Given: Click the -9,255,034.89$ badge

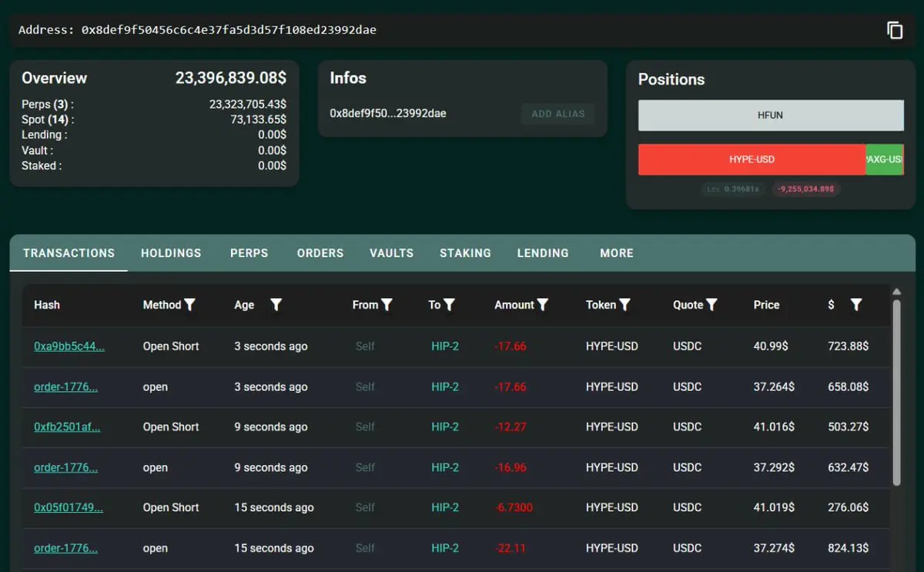Looking at the screenshot, I should pyautogui.click(x=805, y=189).
